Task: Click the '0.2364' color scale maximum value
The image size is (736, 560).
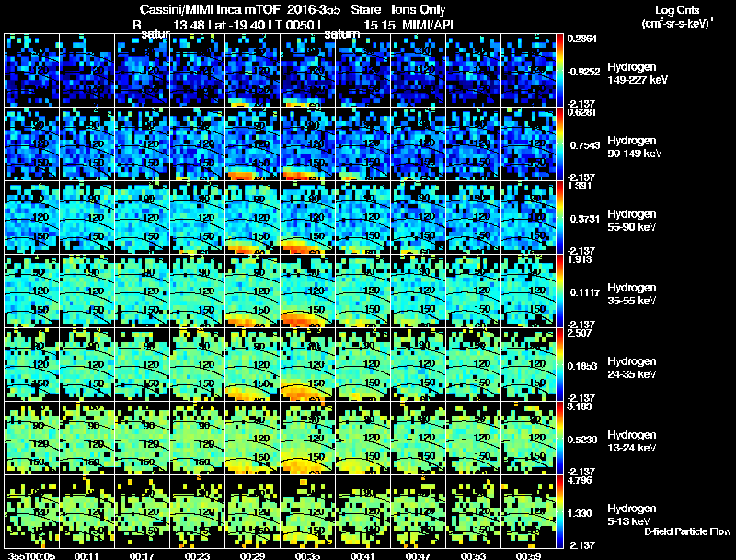Action: (x=581, y=39)
